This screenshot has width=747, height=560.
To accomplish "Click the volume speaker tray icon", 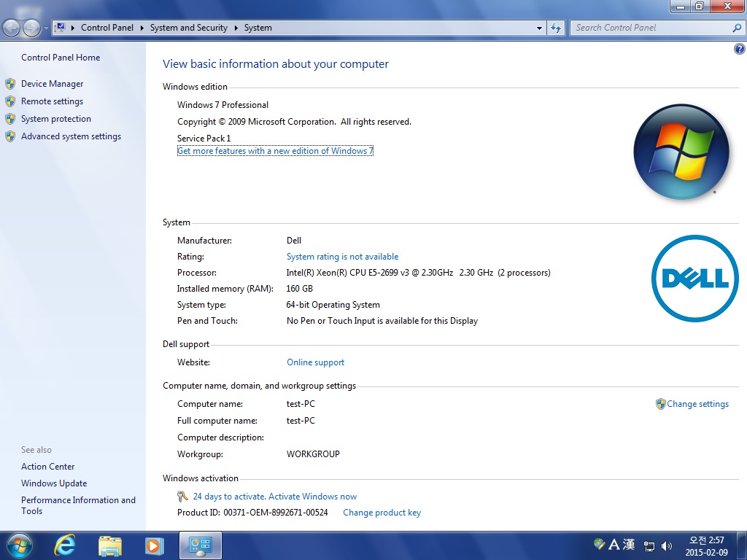I will 667,545.
